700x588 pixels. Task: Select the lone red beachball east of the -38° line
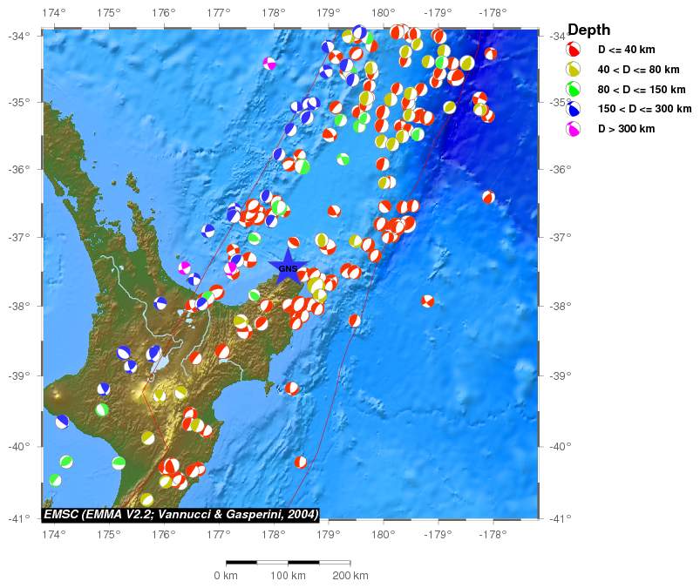(427, 301)
